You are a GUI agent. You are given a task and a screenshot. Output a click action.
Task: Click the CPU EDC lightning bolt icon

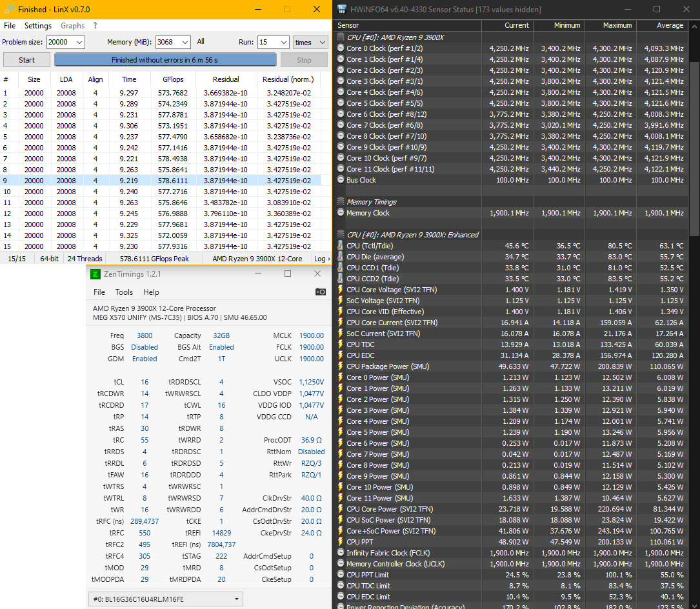click(341, 355)
